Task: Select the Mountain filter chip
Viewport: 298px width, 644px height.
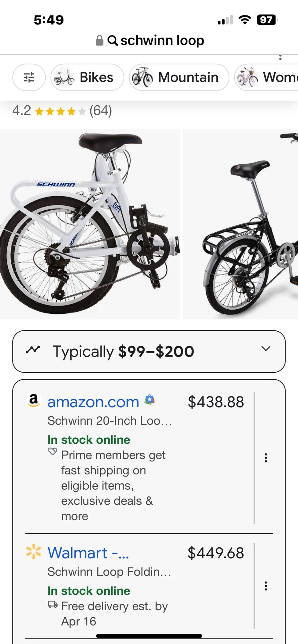Action: 178,77
